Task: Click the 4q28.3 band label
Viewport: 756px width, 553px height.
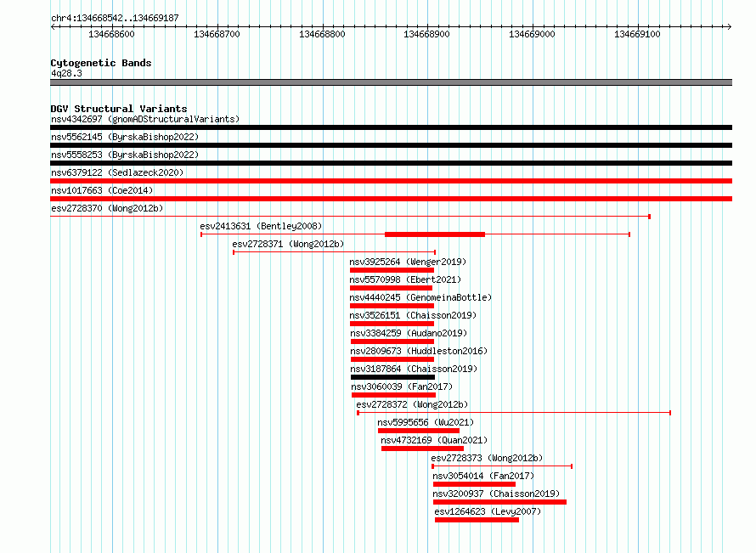Action: (x=66, y=73)
